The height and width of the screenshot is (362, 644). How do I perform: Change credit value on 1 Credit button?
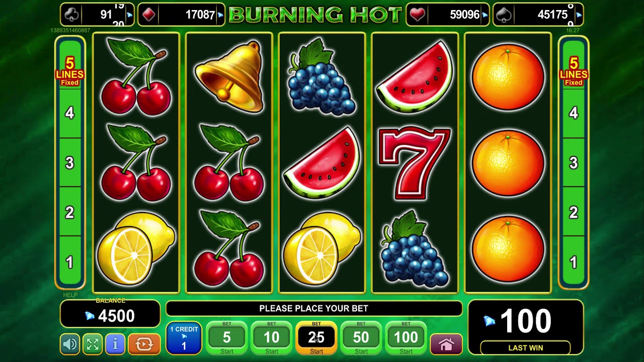(x=184, y=338)
